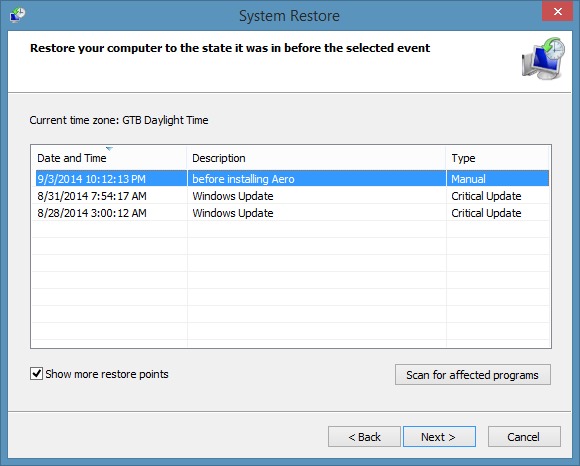The height and width of the screenshot is (466, 580).
Task: Go to previous step with Back button
Action: tap(364, 437)
